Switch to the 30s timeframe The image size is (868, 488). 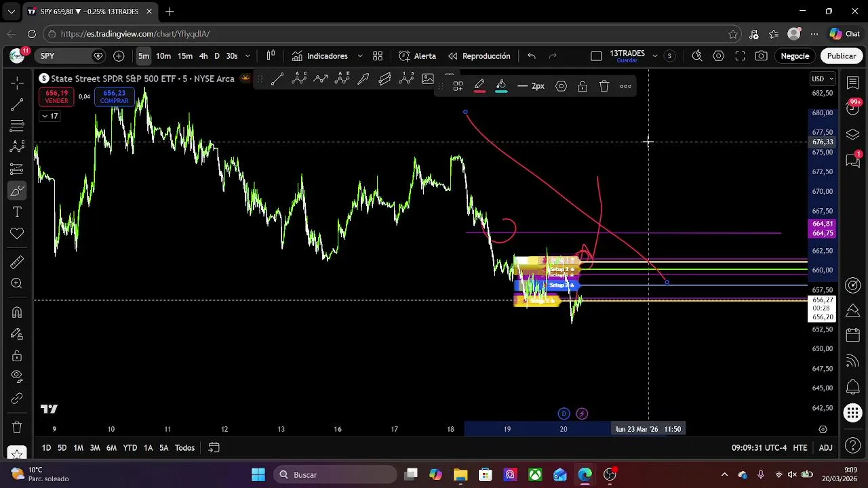[232, 56]
